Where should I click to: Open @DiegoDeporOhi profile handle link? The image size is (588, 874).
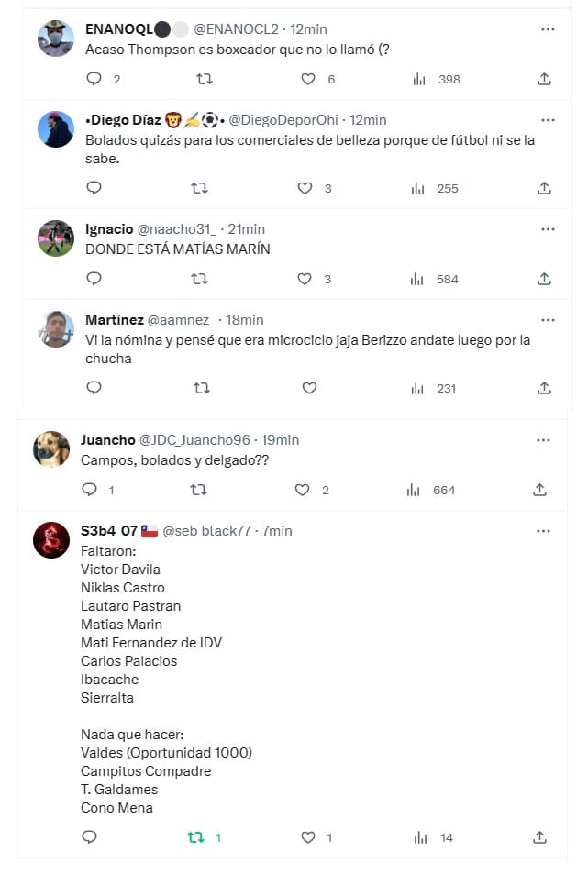[283, 120]
